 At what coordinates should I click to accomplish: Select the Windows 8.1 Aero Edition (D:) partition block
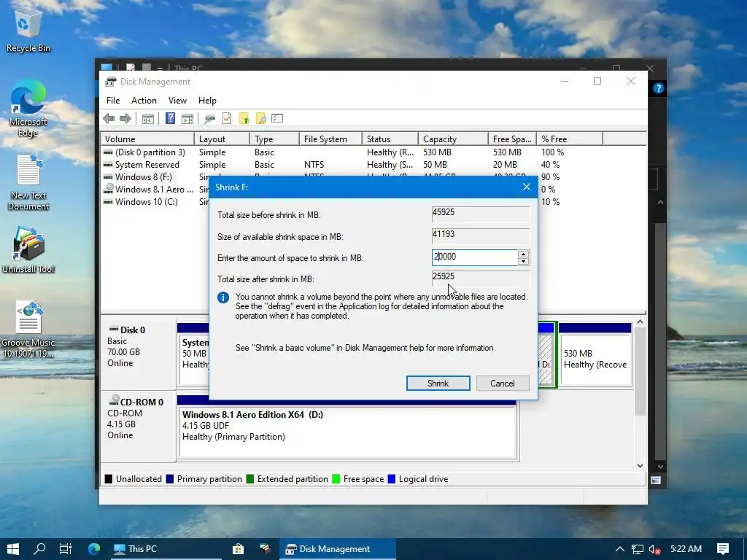[348, 427]
